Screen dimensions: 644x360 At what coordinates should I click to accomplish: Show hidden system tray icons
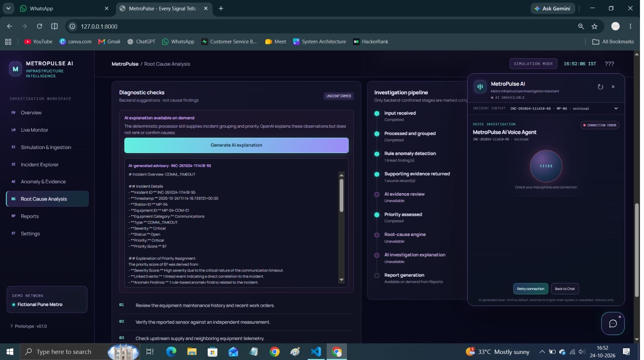(542, 352)
